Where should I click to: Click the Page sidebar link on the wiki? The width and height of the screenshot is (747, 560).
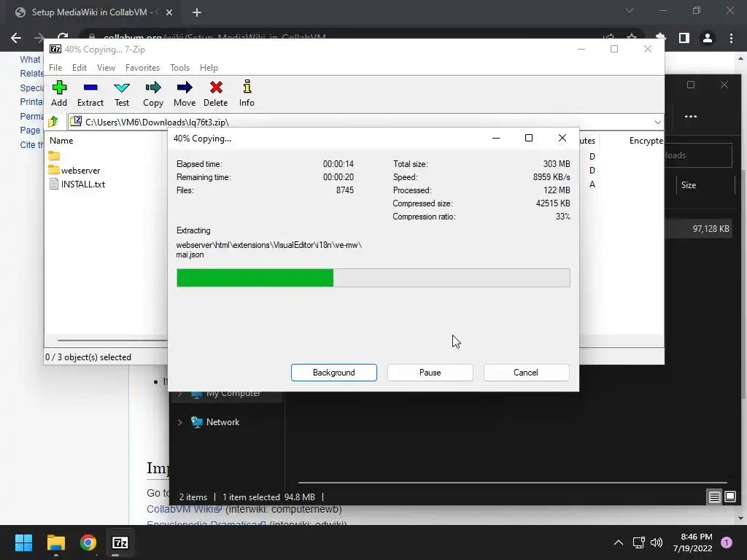pos(30,130)
